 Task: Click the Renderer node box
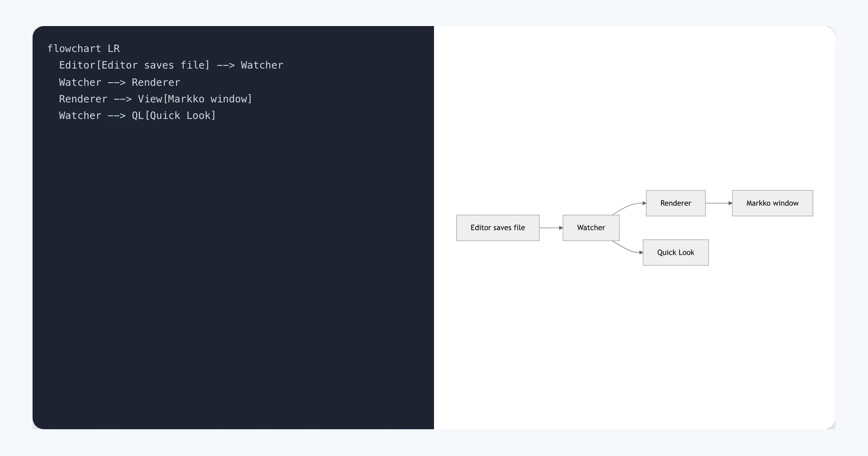(x=676, y=203)
